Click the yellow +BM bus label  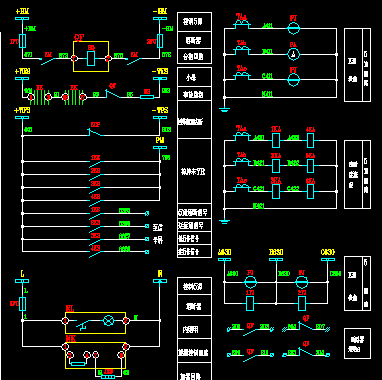22,11
